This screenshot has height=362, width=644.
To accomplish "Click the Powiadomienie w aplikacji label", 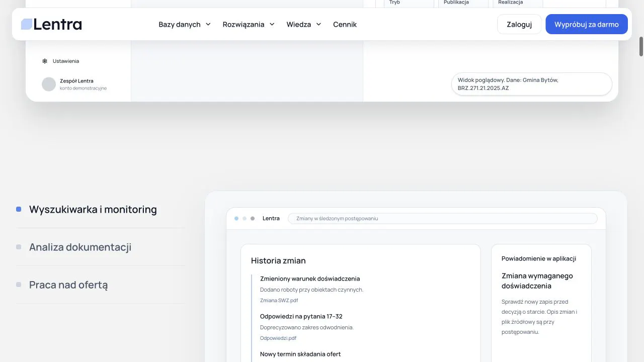I will point(539,258).
